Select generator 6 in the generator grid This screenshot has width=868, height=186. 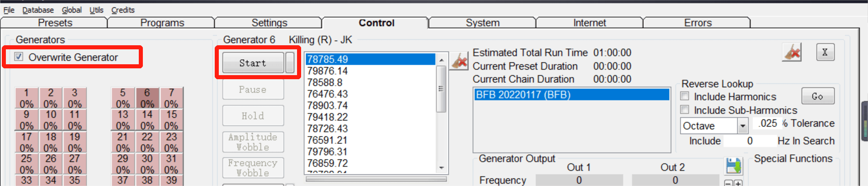tap(147, 98)
